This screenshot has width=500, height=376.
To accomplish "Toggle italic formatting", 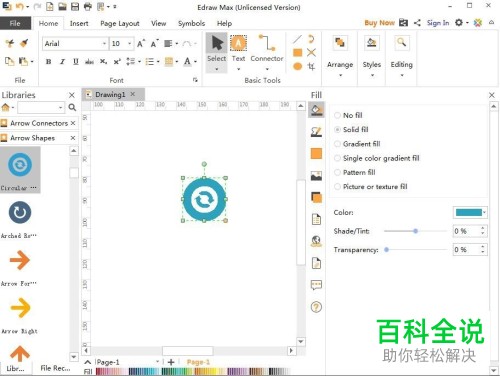I will point(62,62).
